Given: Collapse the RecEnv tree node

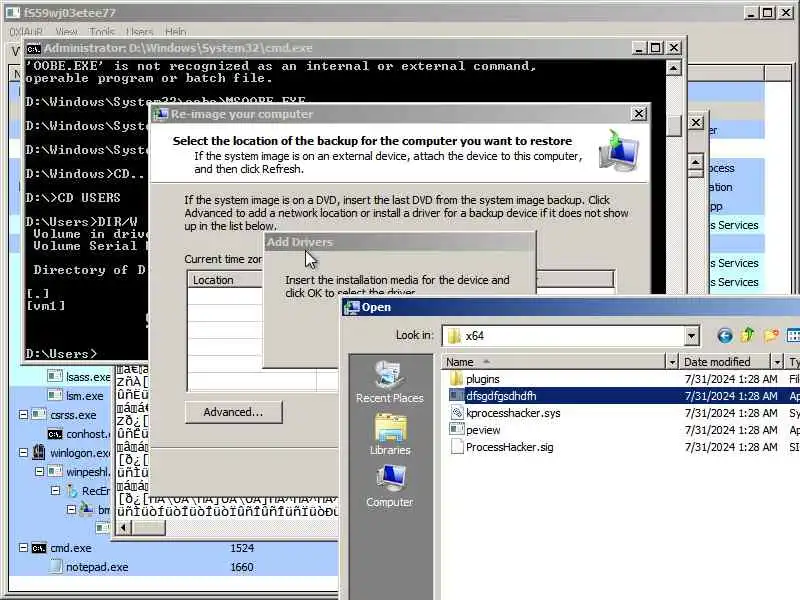Looking at the screenshot, I should pos(56,491).
